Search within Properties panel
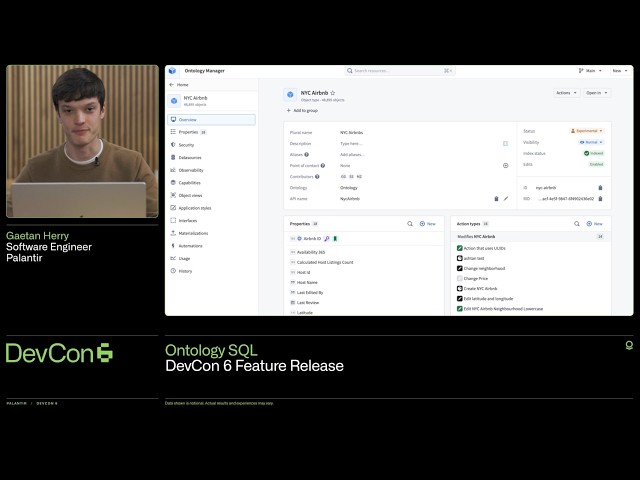The height and width of the screenshot is (480, 640). 410,224
